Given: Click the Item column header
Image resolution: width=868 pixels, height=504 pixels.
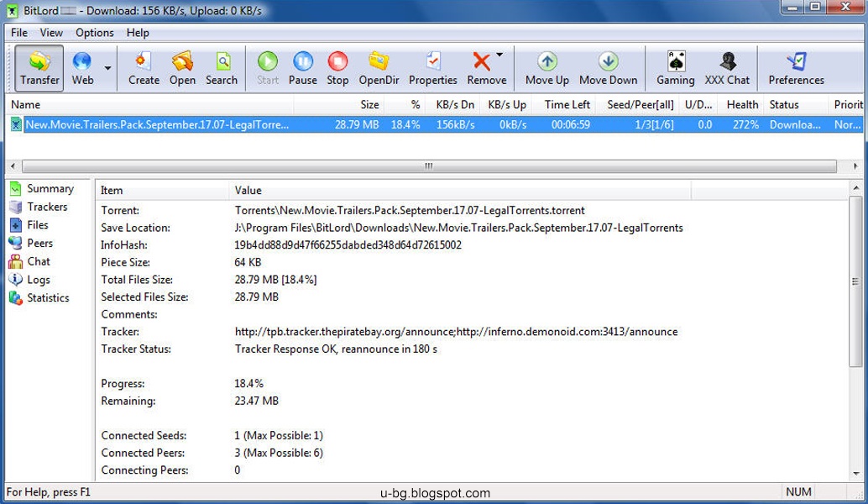Looking at the screenshot, I should tap(162, 191).
